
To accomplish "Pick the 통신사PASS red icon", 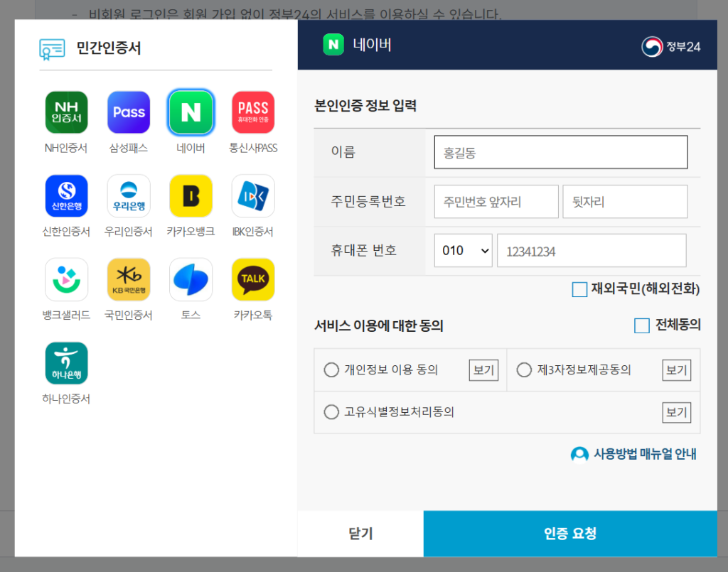I will [253, 112].
